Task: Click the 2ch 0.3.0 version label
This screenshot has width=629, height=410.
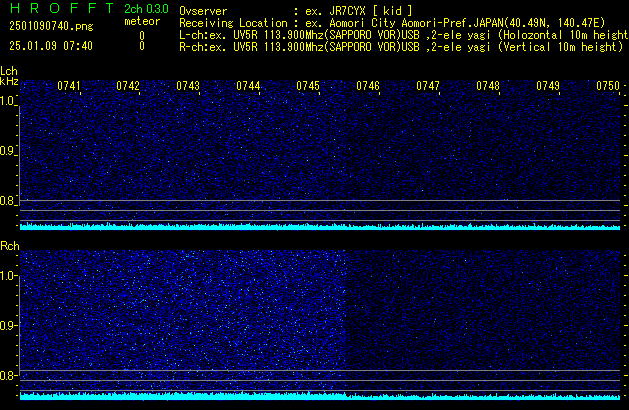Action: (146, 9)
